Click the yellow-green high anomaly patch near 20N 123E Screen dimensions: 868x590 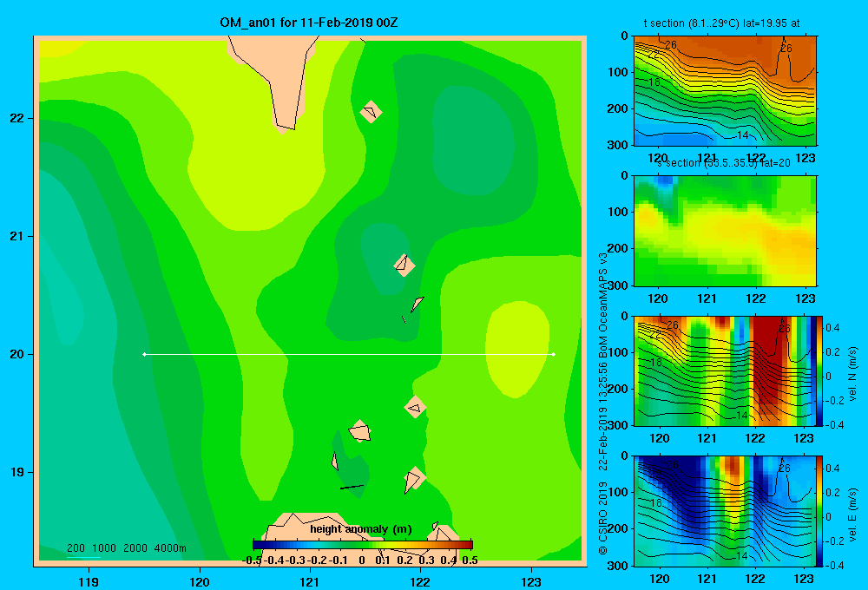click(x=517, y=349)
